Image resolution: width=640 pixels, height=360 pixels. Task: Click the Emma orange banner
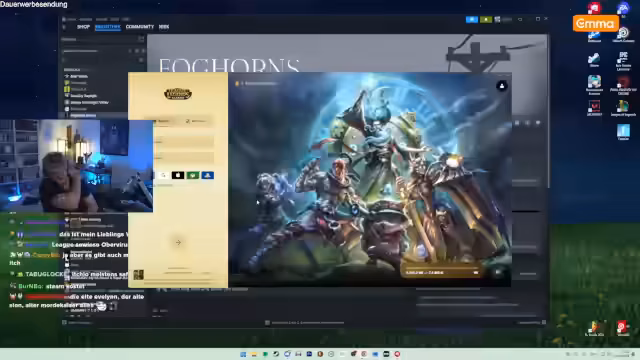[596, 23]
